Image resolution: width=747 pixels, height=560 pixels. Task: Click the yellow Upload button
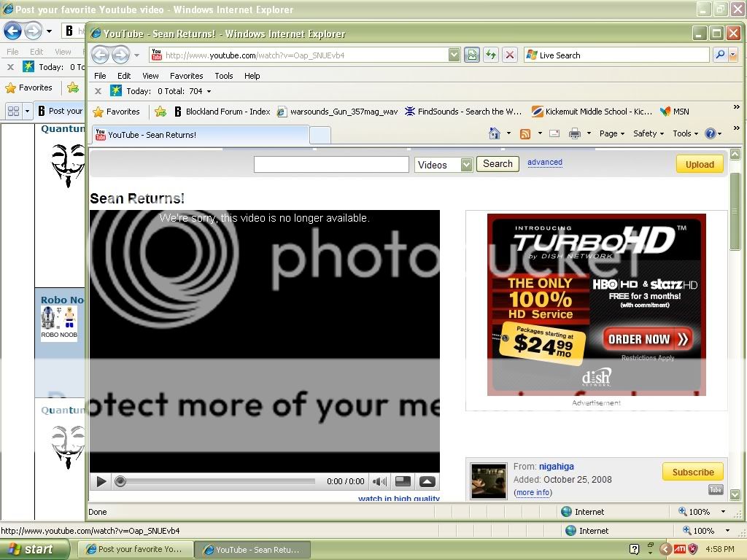tap(700, 164)
